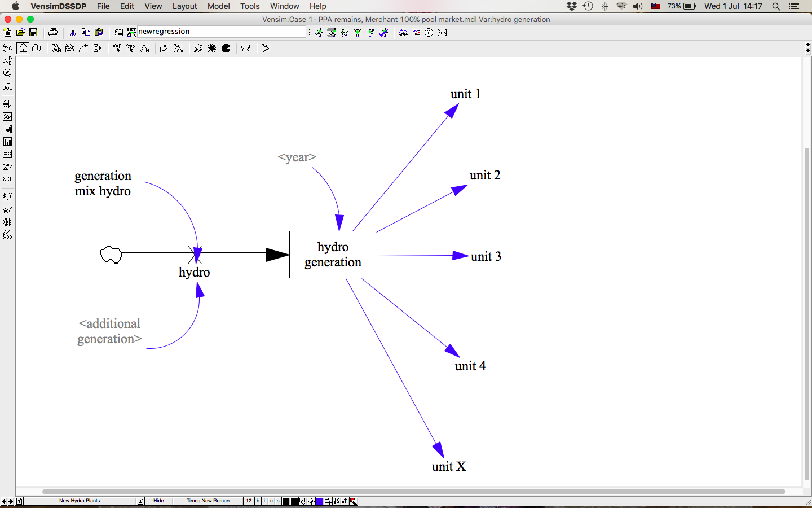
Task: Click the Hide level button
Action: coord(158,501)
